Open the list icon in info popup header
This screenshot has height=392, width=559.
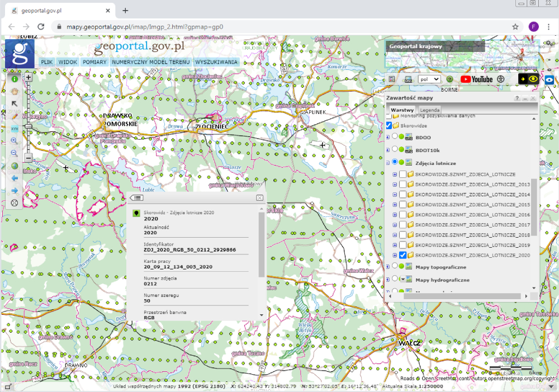[136, 197]
